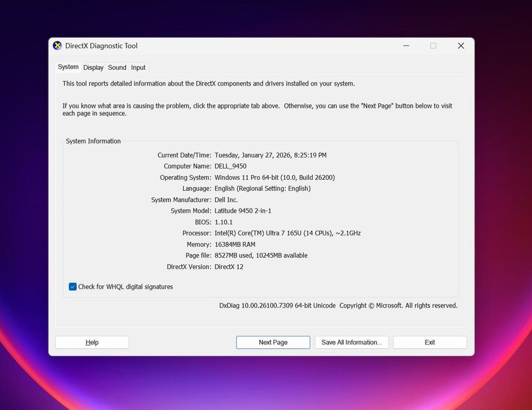Click the model value Latitude 9450 2-in-1
Screen dimensions: 532x410
pos(243,211)
